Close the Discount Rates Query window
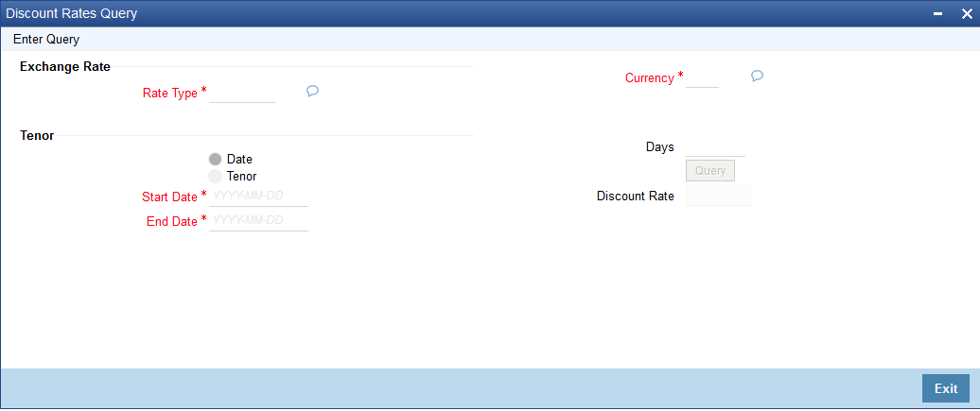The image size is (980, 411). tap(966, 14)
